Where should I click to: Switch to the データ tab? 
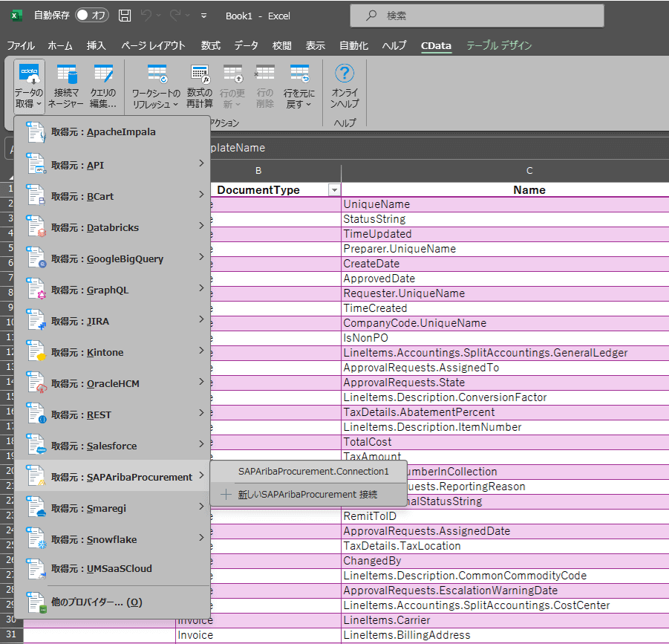[247, 45]
